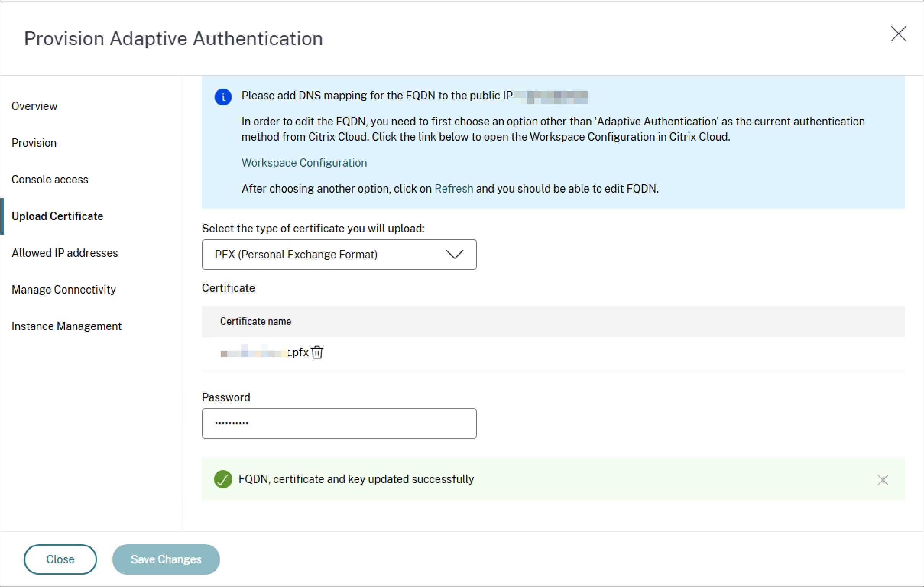Click the green success checkmark icon
The height and width of the screenshot is (587, 924).
coord(223,479)
